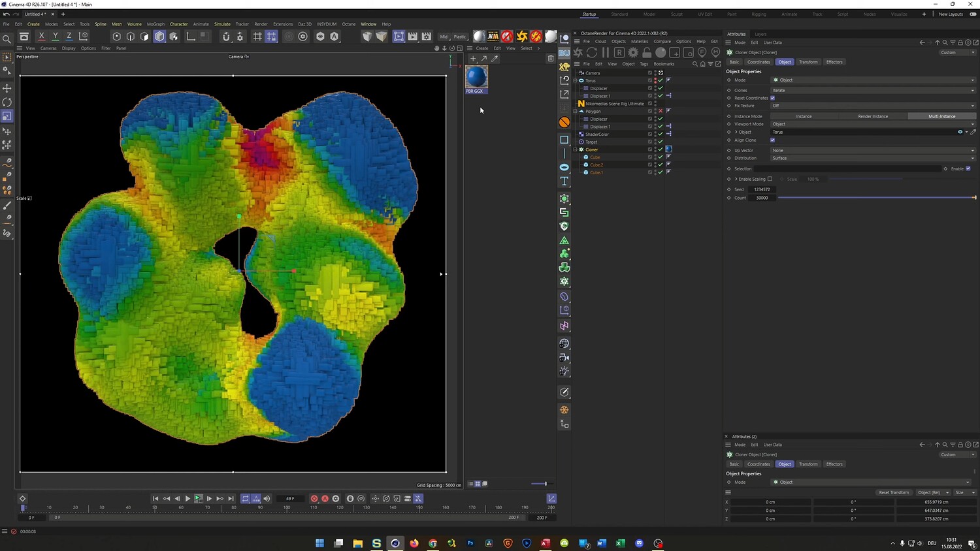980x551 pixels.
Task: Add a Cube primitive from vertical palette
Action: tap(564, 140)
